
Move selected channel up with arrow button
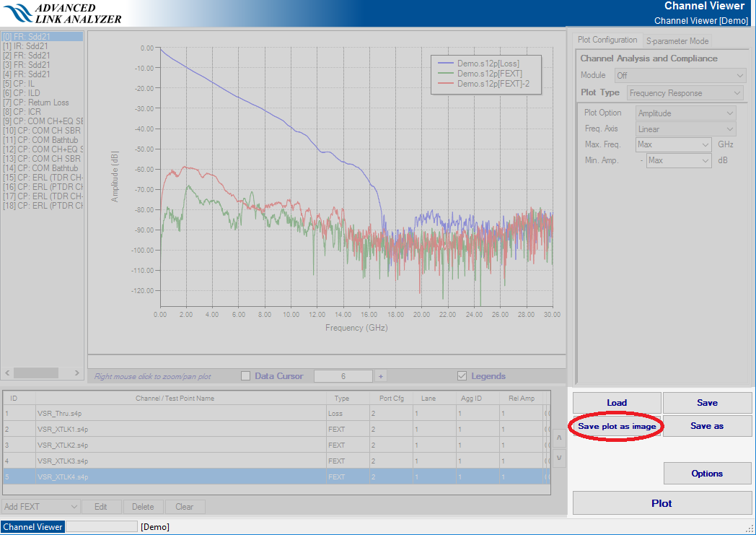(558, 438)
